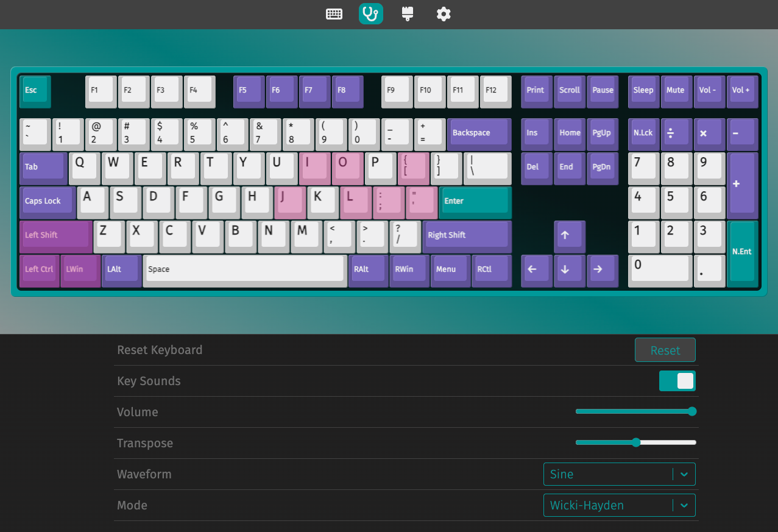778x532 pixels.
Task: Toggle the Key Sounds switch
Action: [677, 381]
